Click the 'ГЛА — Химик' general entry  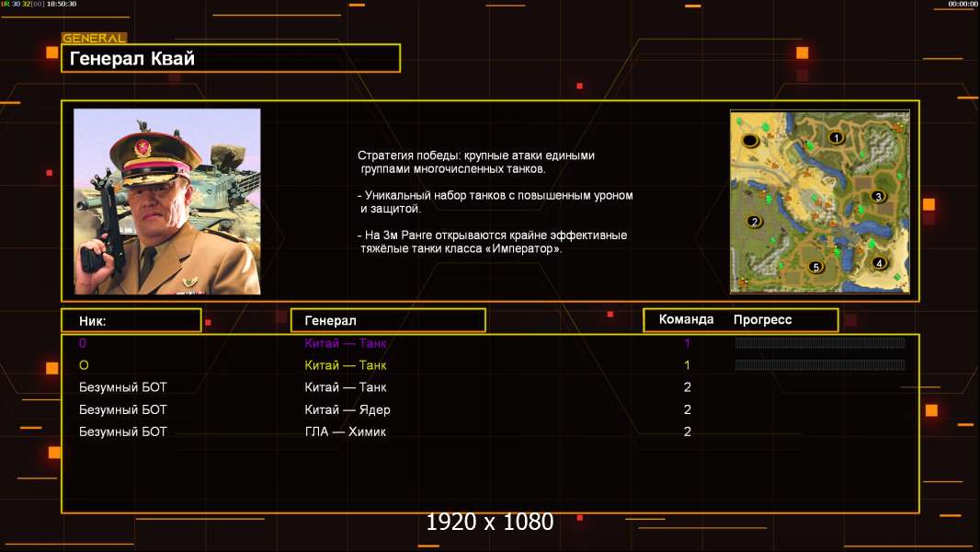[x=345, y=431]
